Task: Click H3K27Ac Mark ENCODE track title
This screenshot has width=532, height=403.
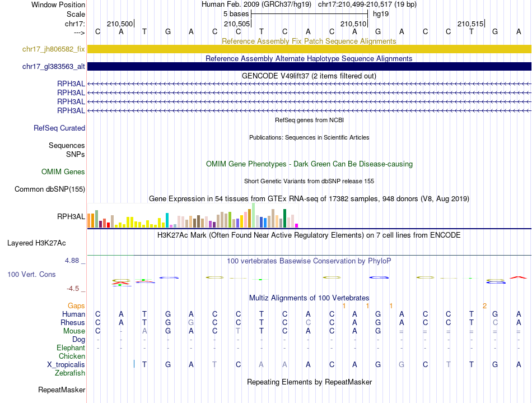Action: [x=309, y=235]
